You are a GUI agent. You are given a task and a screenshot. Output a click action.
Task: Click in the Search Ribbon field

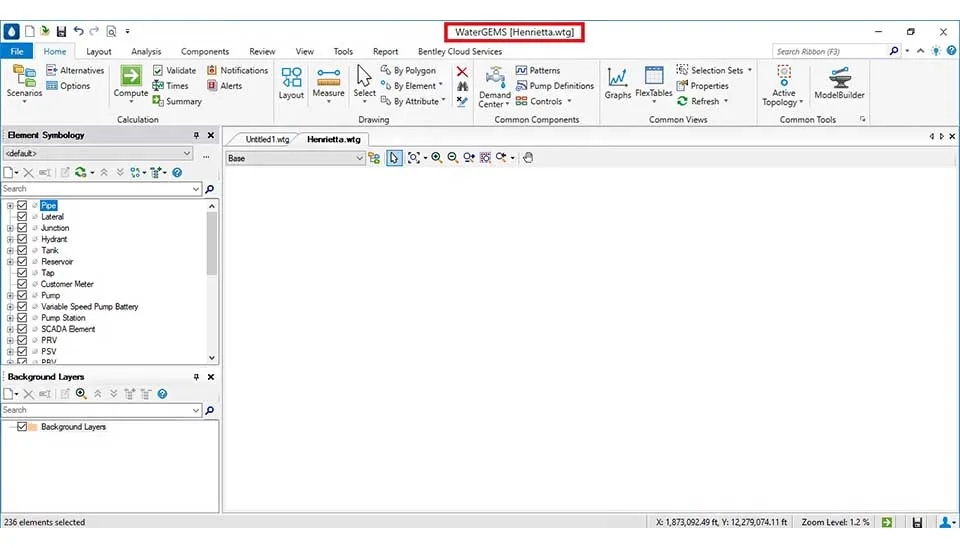830,51
